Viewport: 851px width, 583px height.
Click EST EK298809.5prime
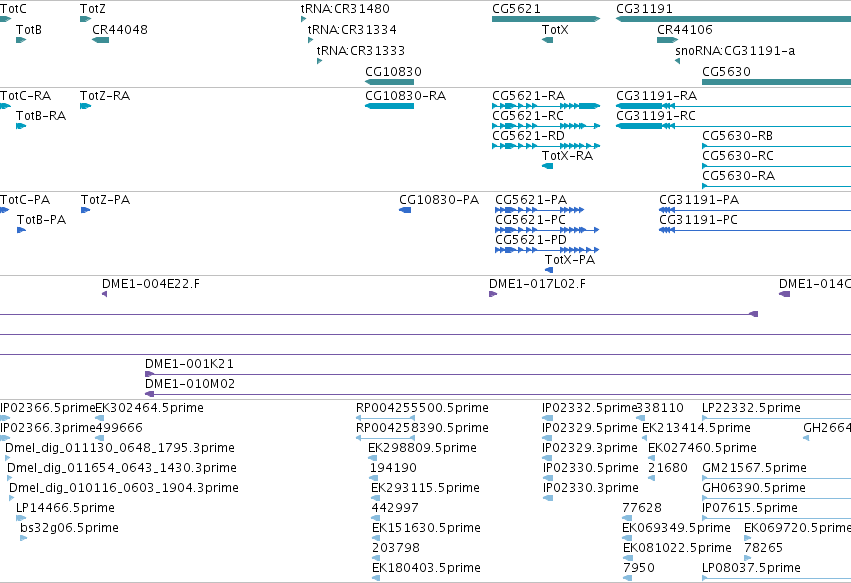pyautogui.click(x=422, y=448)
